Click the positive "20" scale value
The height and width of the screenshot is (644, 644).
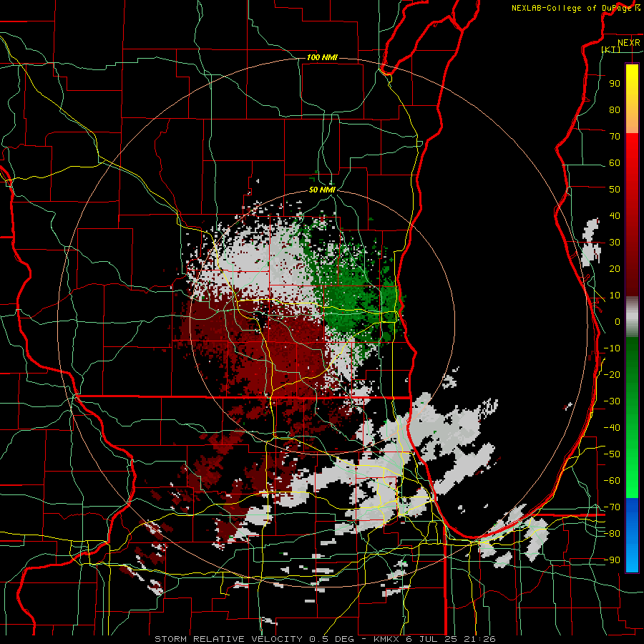615,269
